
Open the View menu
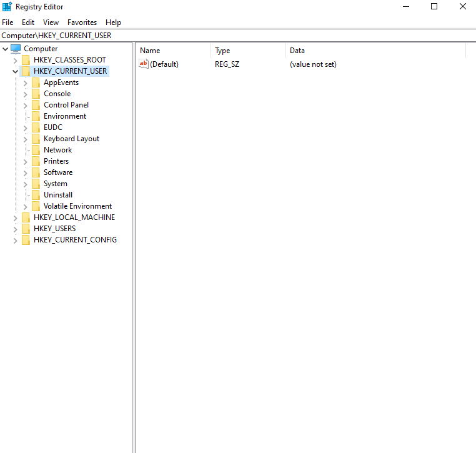tap(51, 22)
